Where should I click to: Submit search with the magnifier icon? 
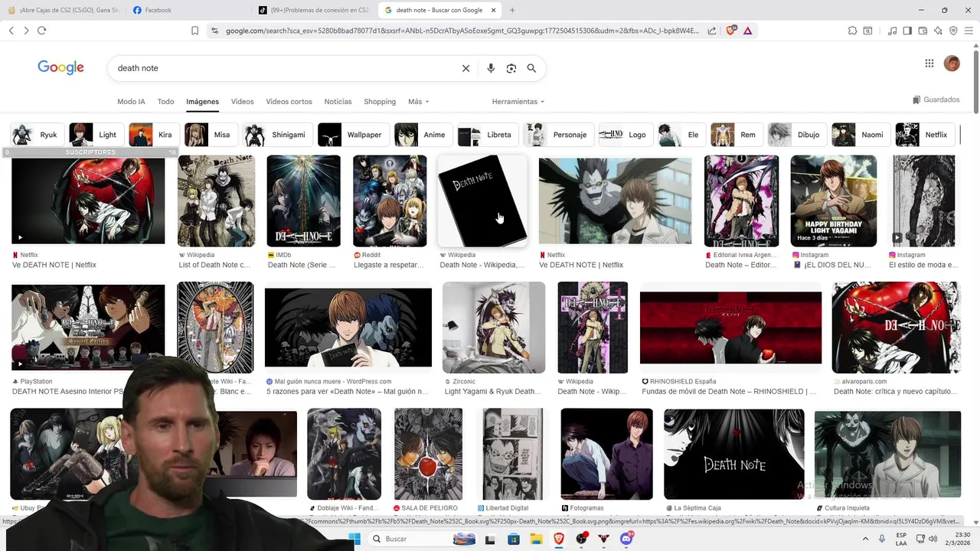click(x=531, y=68)
